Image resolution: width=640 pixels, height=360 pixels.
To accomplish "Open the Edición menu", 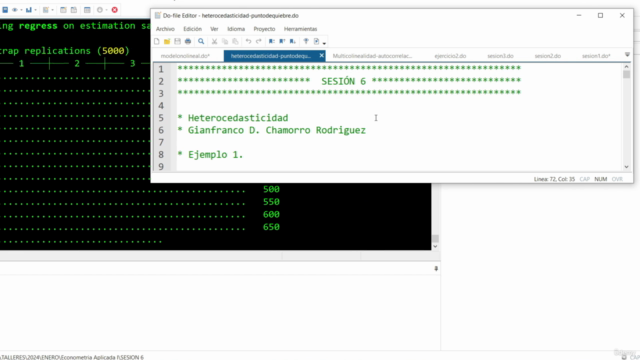I will [x=192, y=29].
